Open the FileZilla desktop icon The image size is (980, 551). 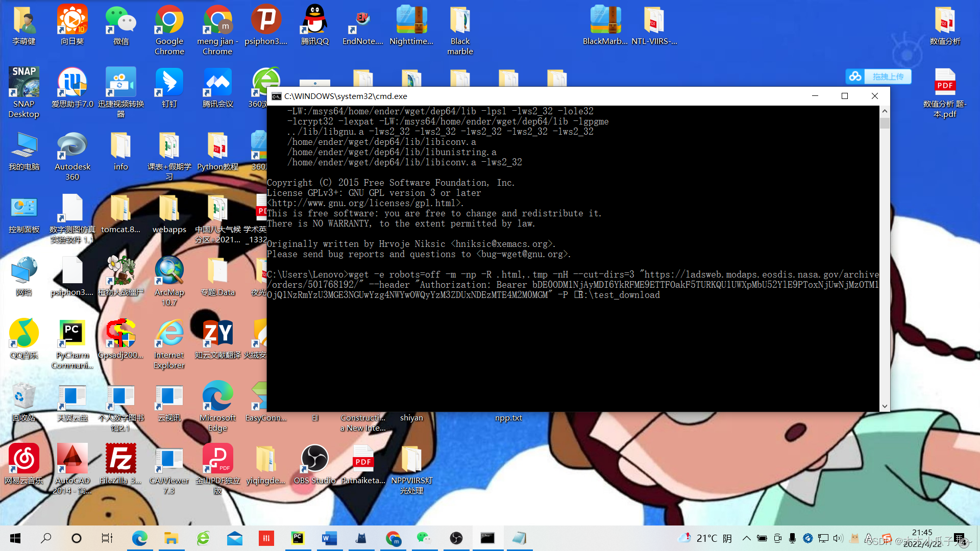pyautogui.click(x=120, y=459)
